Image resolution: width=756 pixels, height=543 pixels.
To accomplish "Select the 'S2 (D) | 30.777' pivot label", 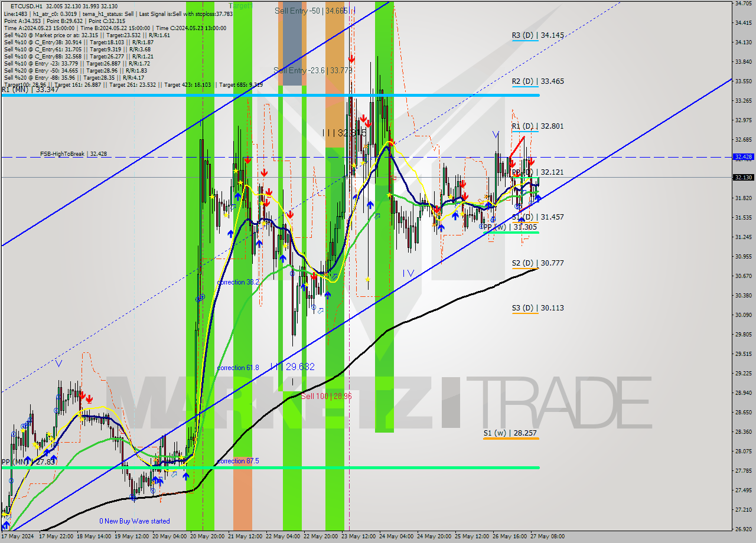I will (537, 263).
